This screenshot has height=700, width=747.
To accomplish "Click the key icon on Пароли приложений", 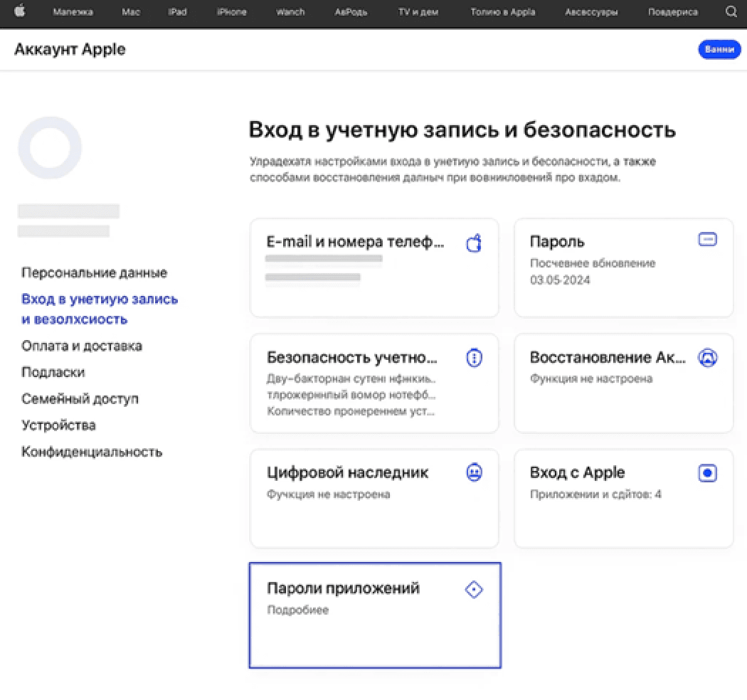I will pos(474,589).
